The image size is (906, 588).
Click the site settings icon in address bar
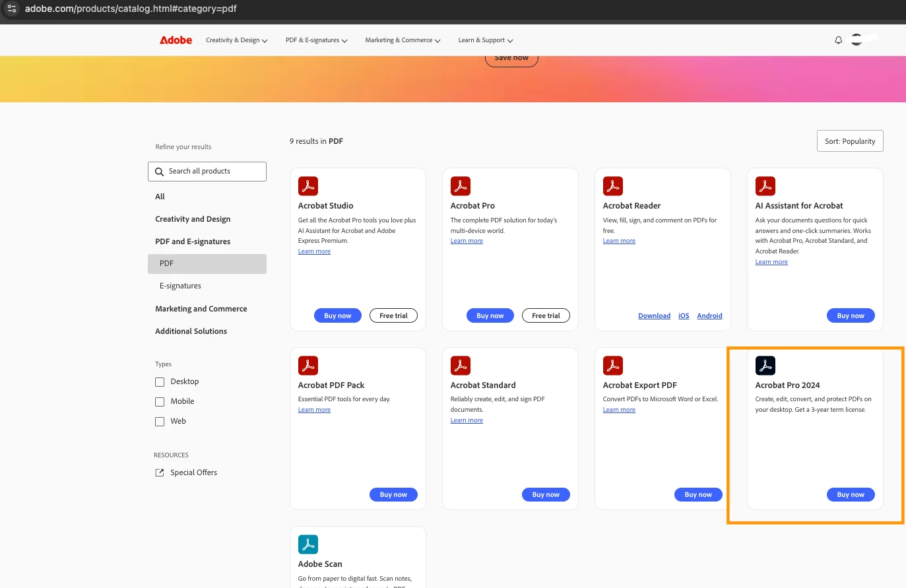click(12, 9)
